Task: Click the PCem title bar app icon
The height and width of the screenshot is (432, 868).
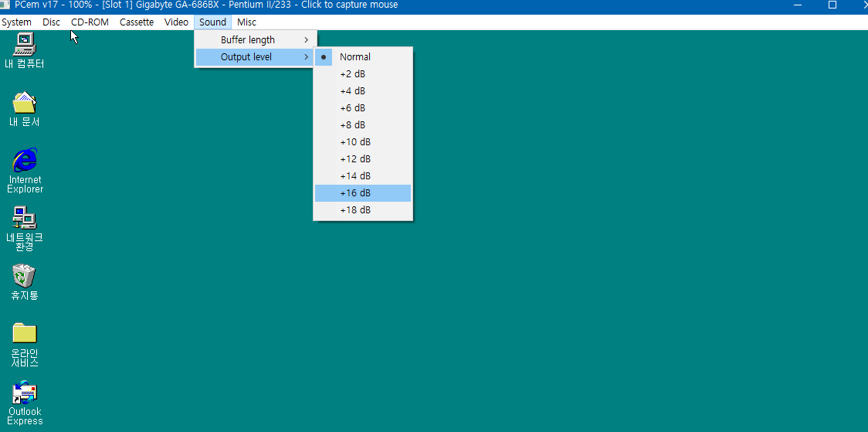Action: pos(5,5)
